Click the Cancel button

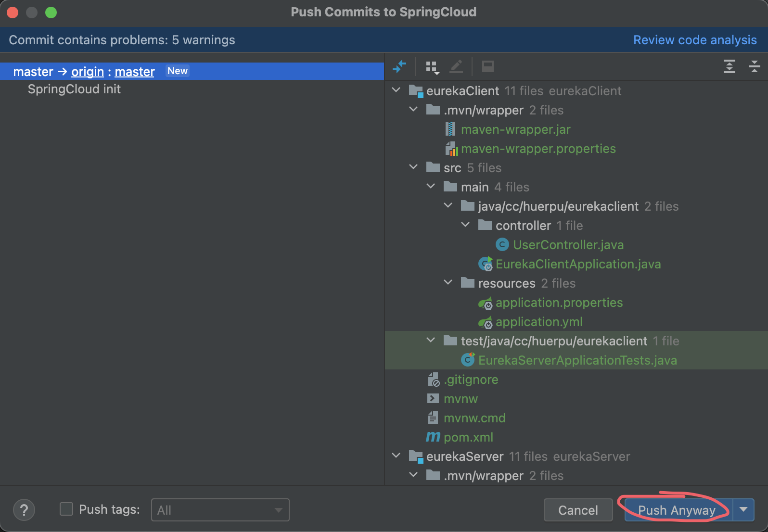coord(578,510)
